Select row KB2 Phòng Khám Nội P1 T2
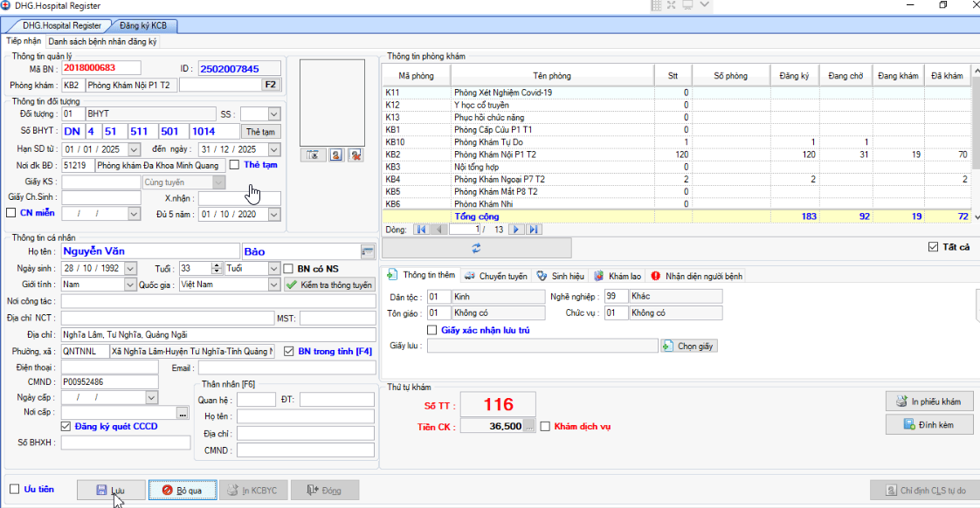The image size is (980, 508). click(677, 154)
